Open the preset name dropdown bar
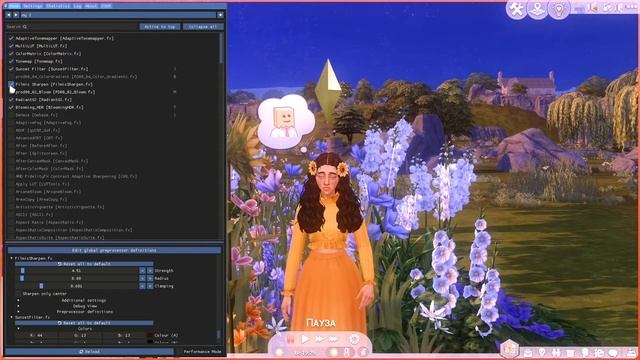Viewport: 640px width, 360px height. coord(118,15)
